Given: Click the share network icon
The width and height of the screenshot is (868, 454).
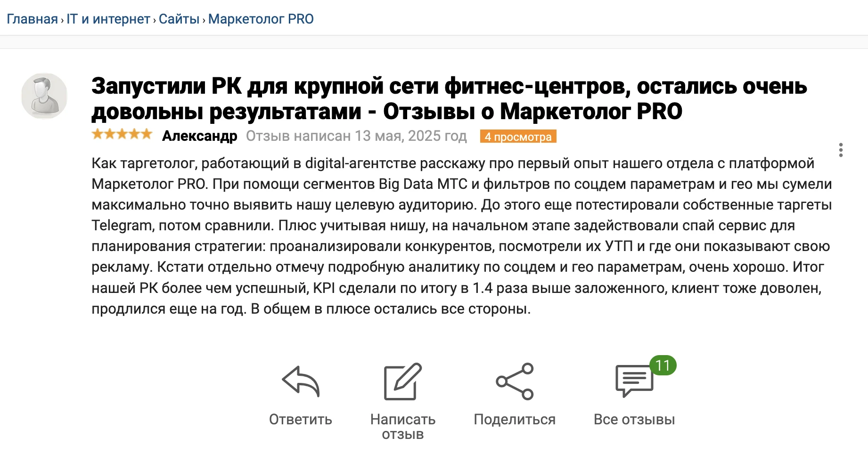Looking at the screenshot, I should click(515, 381).
